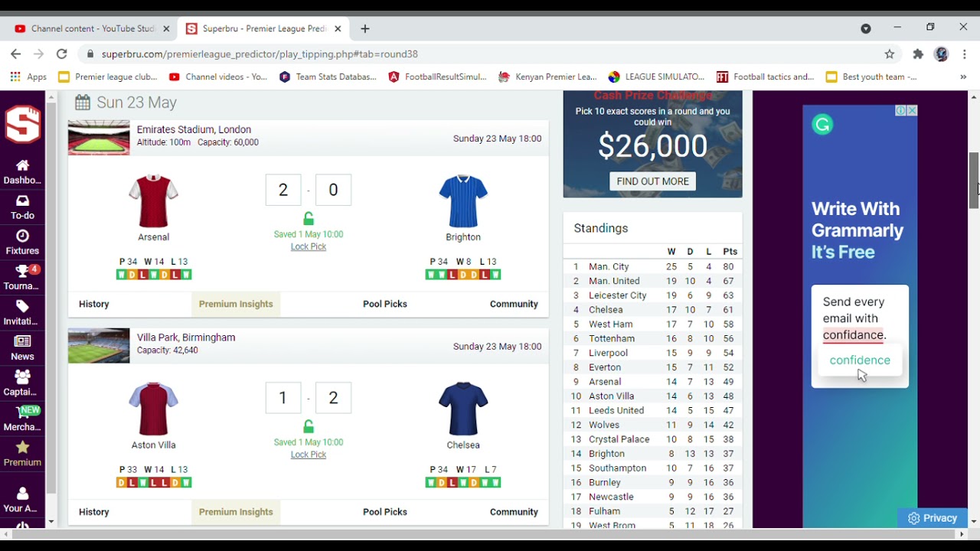
Task: Go back to previous page
Action: point(15,54)
